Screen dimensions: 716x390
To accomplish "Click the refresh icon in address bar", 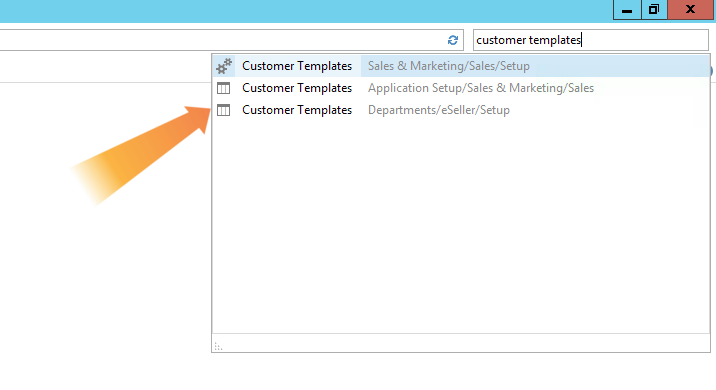I will coord(453,40).
